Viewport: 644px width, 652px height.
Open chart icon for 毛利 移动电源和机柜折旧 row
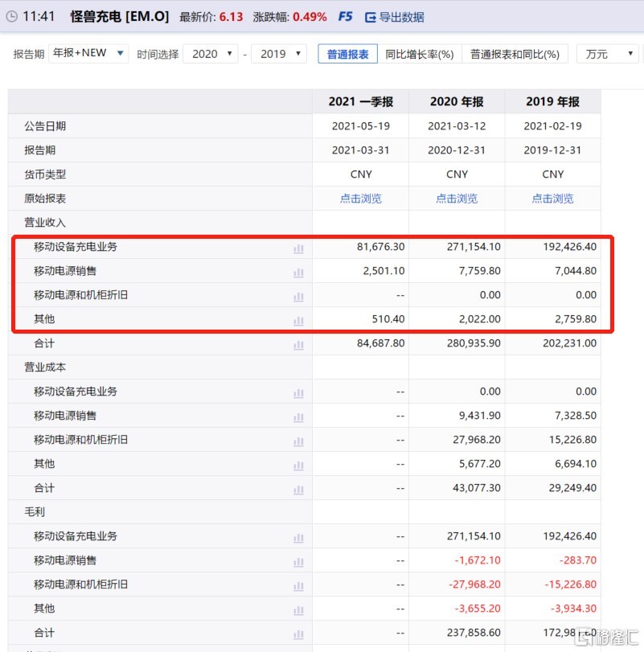tap(298, 586)
